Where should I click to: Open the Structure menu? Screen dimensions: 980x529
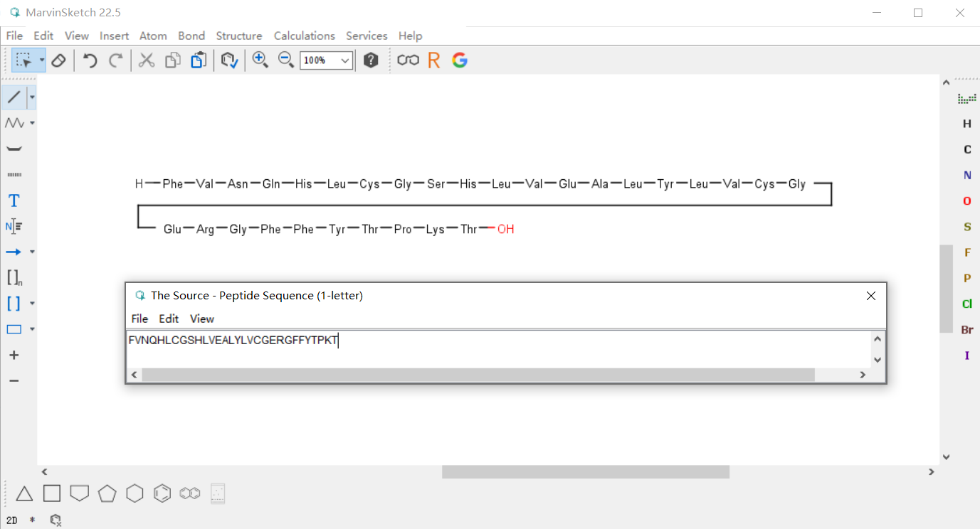(239, 36)
